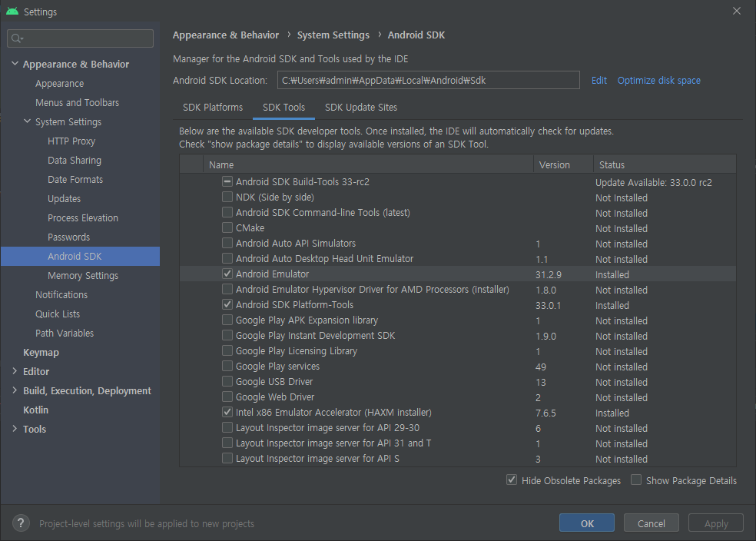The image size is (756, 541).
Task: Open Updates settings page
Action: 64,199
